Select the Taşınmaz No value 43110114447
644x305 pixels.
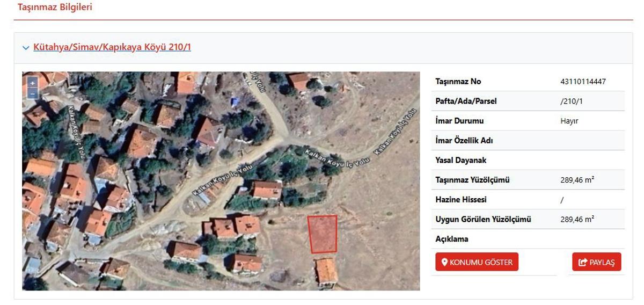coord(583,82)
